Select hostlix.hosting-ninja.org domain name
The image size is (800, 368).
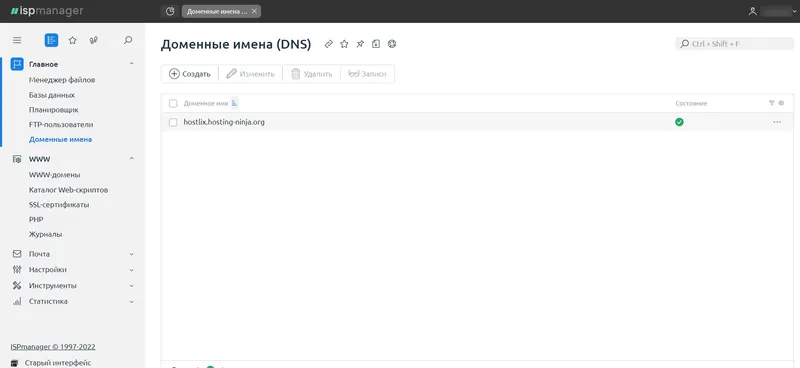tap(224, 122)
